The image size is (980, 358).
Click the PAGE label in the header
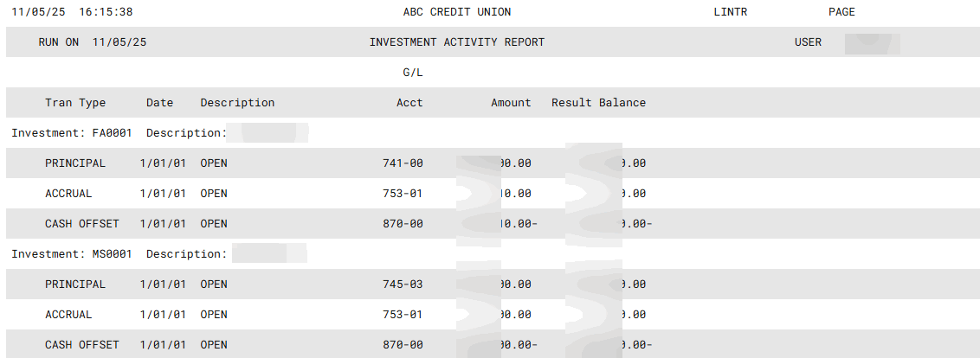[x=841, y=12]
